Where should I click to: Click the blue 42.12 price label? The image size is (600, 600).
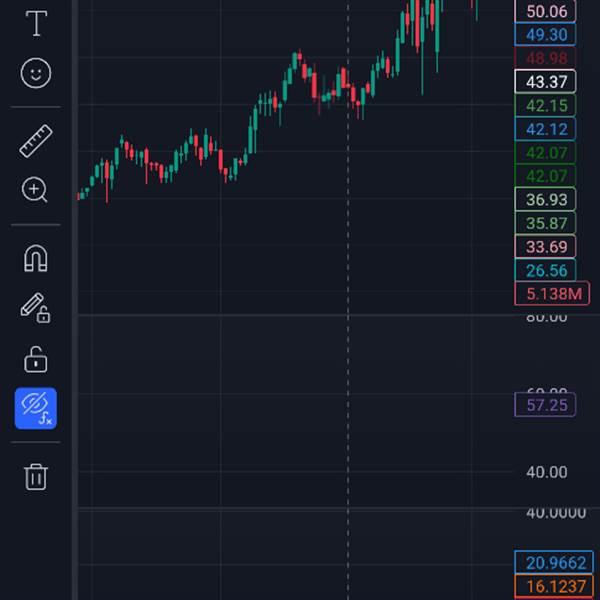coord(545,129)
